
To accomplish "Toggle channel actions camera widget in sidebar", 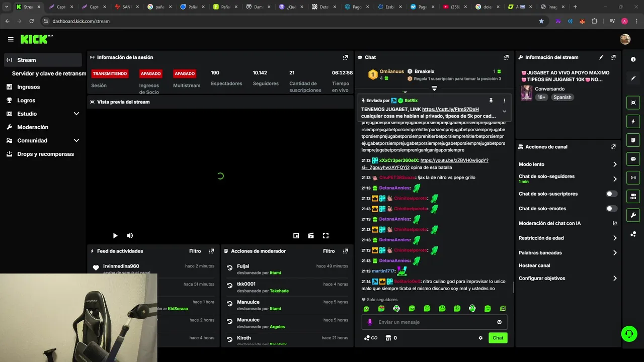I will [633, 196].
